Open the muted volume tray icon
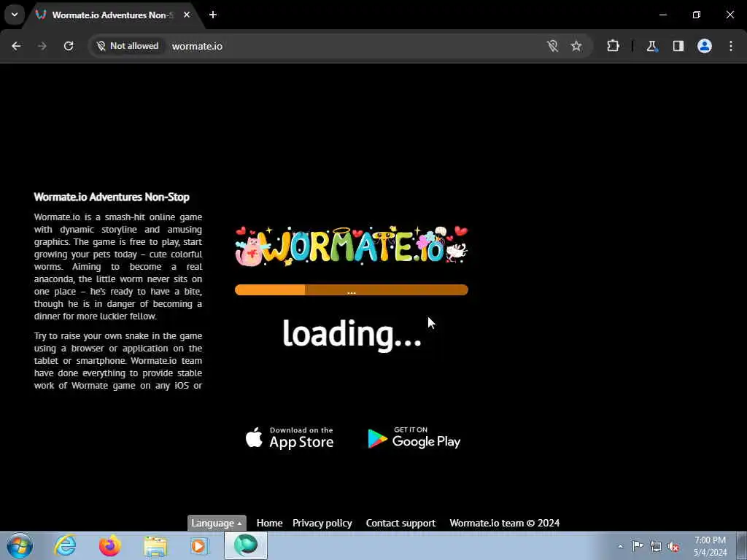The image size is (747, 560). [x=673, y=547]
